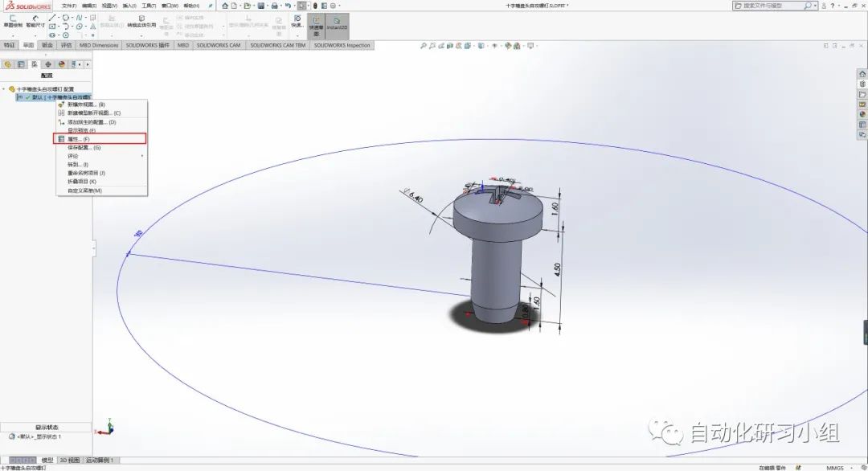This screenshot has width=868, height=471.
Task: Open Appearances color ball in the task pane
Action: point(862,115)
